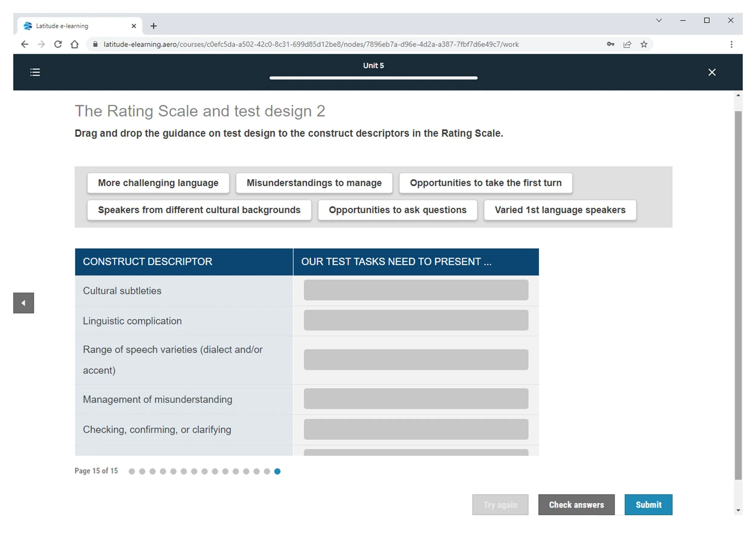
Task: Select the first pagination dot
Action: [132, 471]
